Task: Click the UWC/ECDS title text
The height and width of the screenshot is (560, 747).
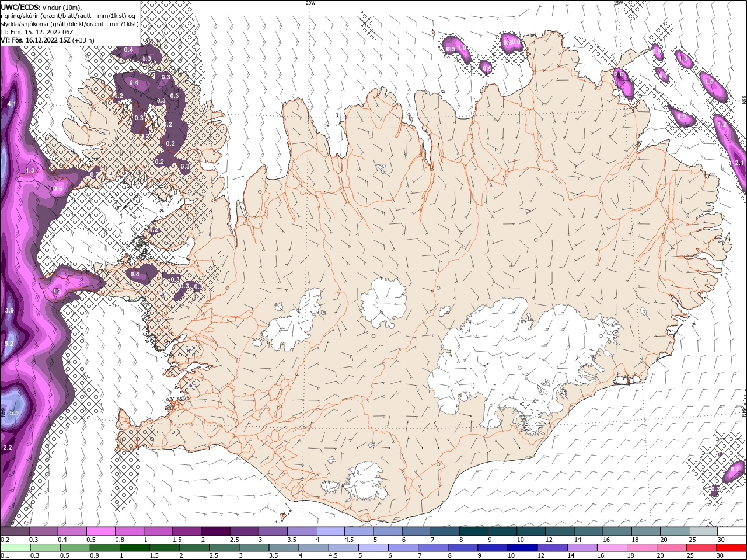Action: pos(19,6)
